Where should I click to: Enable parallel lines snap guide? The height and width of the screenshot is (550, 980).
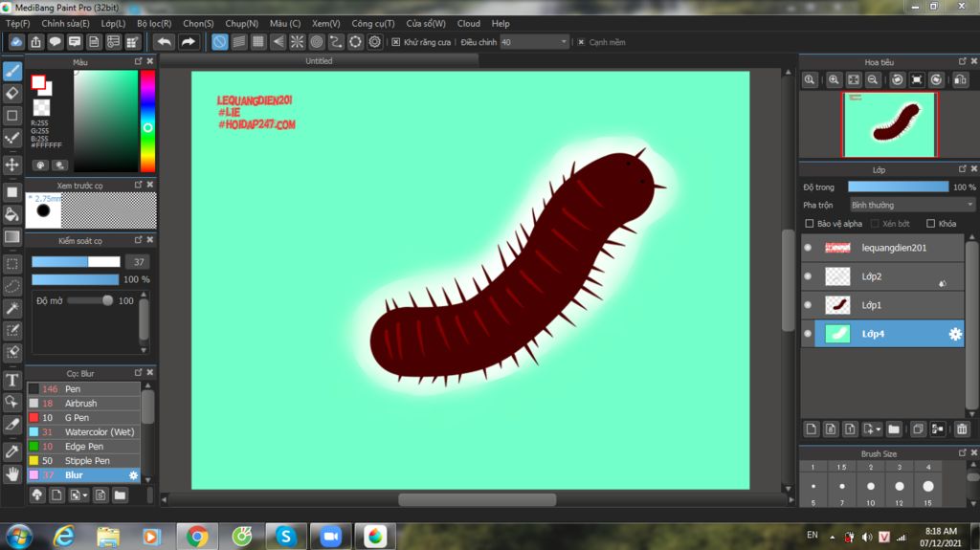click(x=238, y=42)
